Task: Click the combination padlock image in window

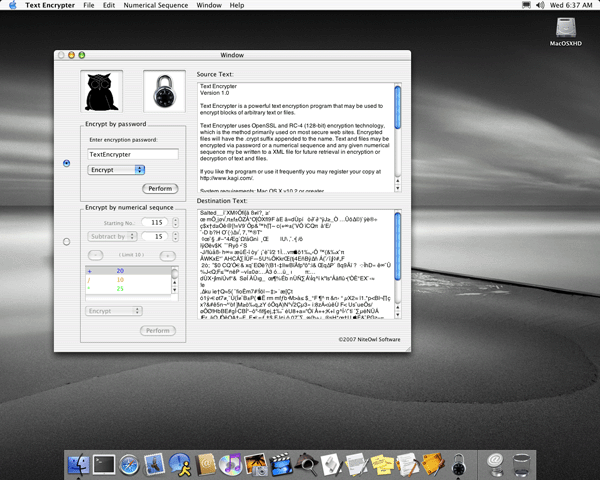Action: pyautogui.click(x=165, y=91)
